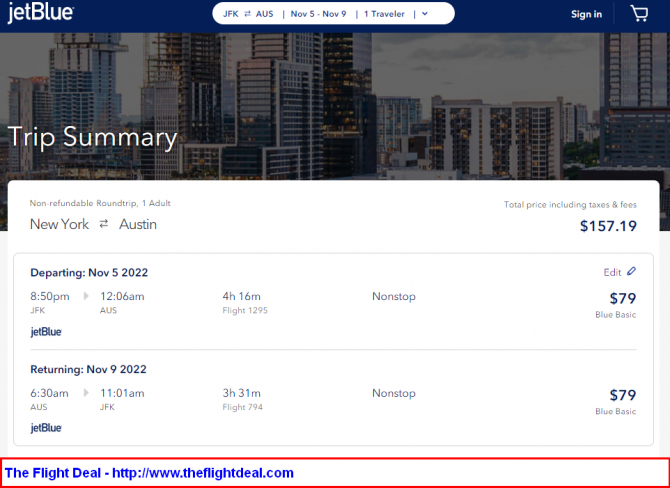Click departure time 8:50pm
The width and height of the screenshot is (670, 488).
(x=50, y=296)
